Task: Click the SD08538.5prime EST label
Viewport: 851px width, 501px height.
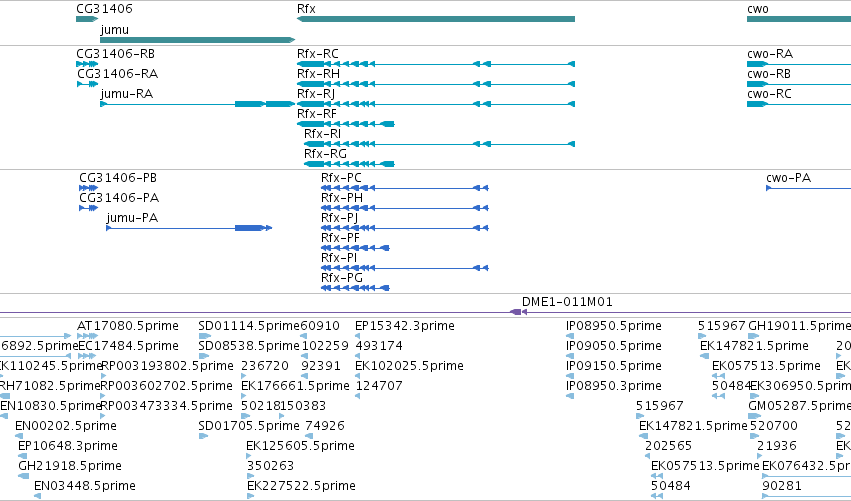Action: (x=249, y=346)
